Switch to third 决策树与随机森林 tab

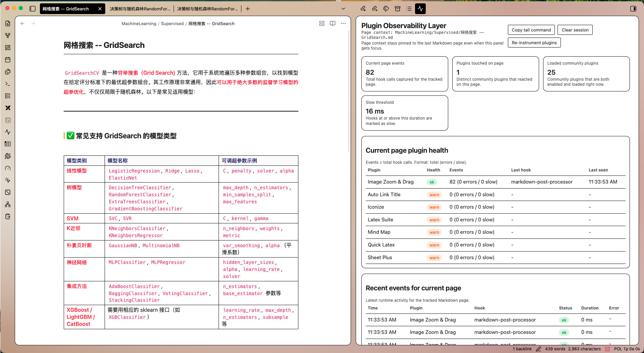(208, 9)
